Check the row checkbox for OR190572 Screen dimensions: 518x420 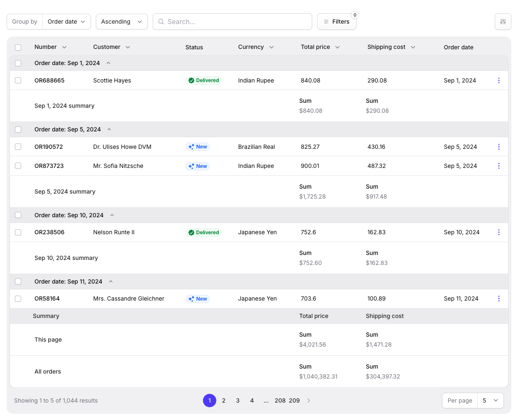(x=18, y=147)
